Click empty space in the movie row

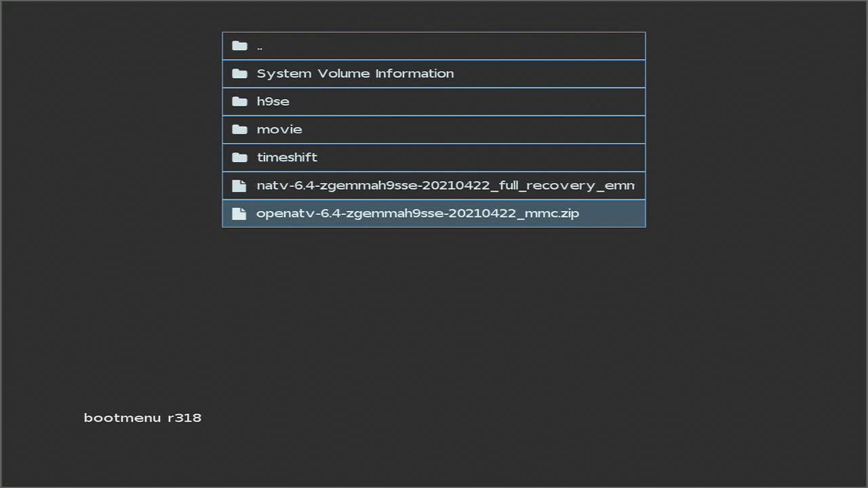(x=475, y=129)
